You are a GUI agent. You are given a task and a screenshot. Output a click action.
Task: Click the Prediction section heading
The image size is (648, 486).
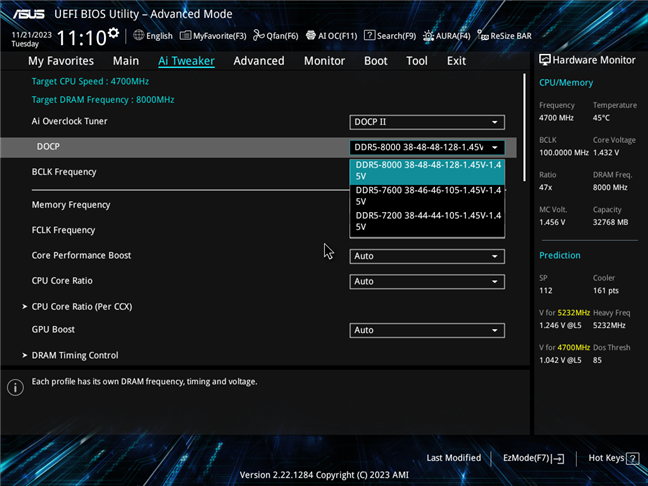(560, 255)
